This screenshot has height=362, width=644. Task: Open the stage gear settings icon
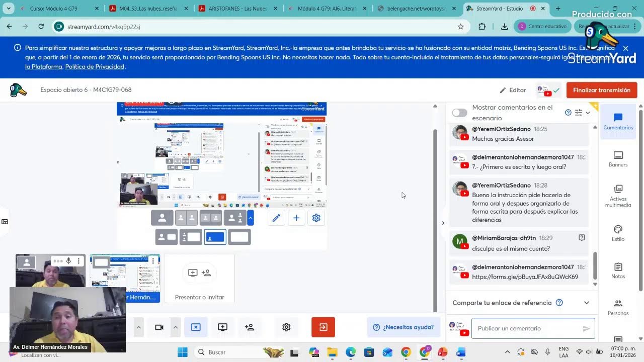(316, 218)
